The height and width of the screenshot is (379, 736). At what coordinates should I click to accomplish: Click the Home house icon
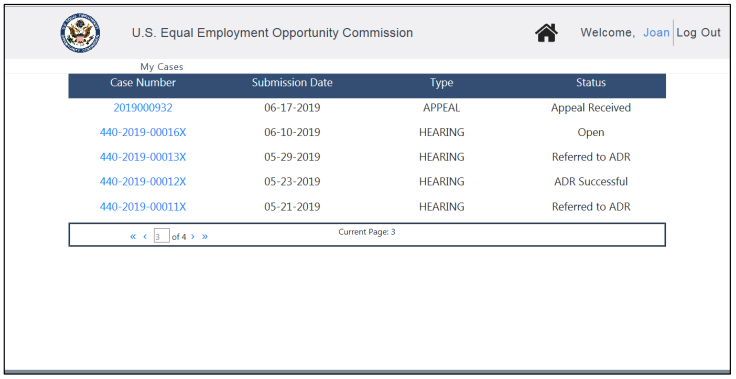pos(546,33)
